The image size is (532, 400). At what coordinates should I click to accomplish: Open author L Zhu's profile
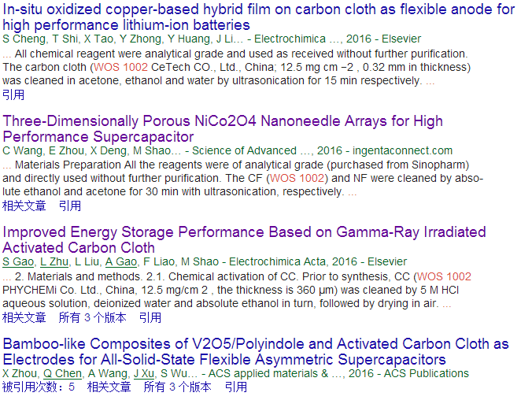[54, 261]
